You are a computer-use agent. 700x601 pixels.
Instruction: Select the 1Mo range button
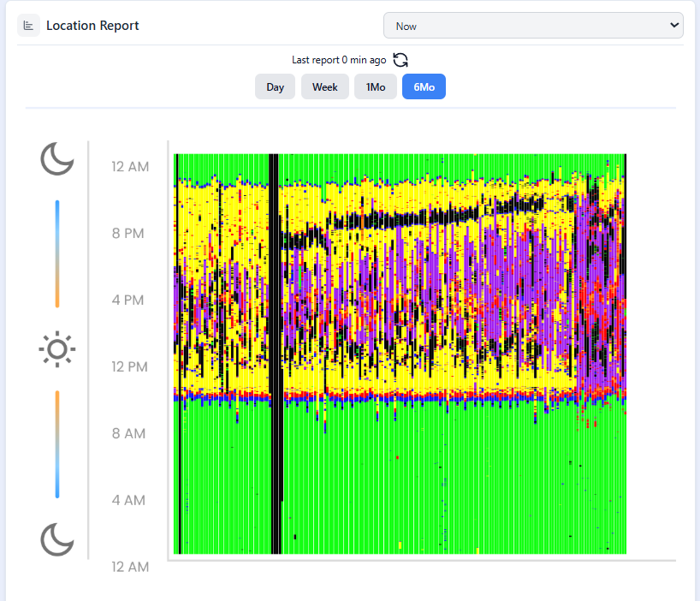376,87
